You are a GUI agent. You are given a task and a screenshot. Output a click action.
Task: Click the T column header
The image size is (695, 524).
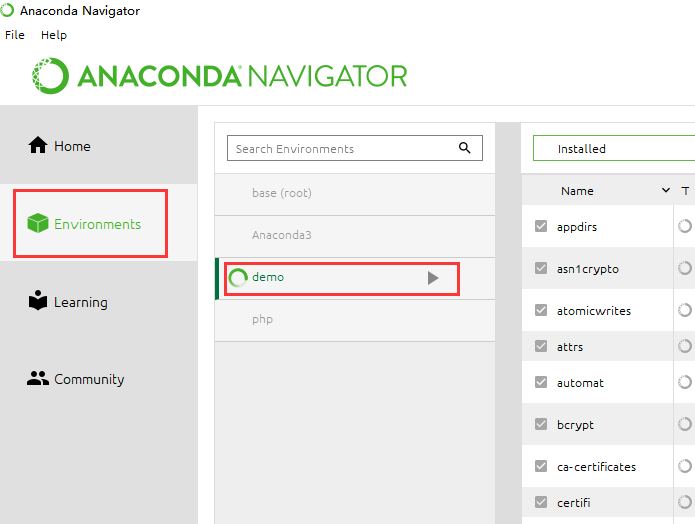685,191
